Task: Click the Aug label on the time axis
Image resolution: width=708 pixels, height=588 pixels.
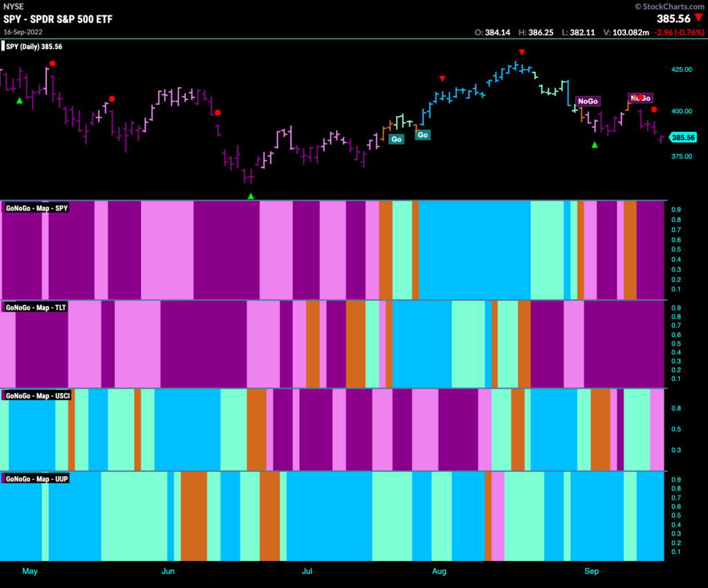Action: (439, 571)
